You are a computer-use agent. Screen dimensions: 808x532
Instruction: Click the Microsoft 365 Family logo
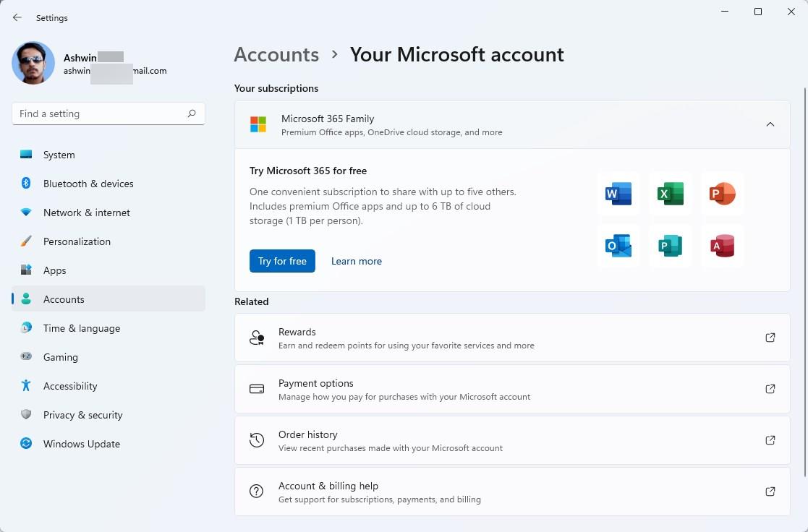258,124
